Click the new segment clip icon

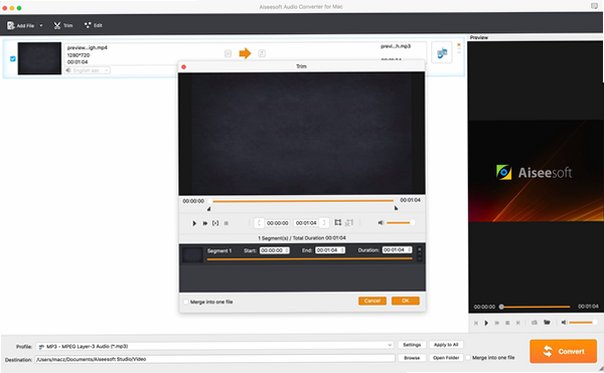pos(338,222)
